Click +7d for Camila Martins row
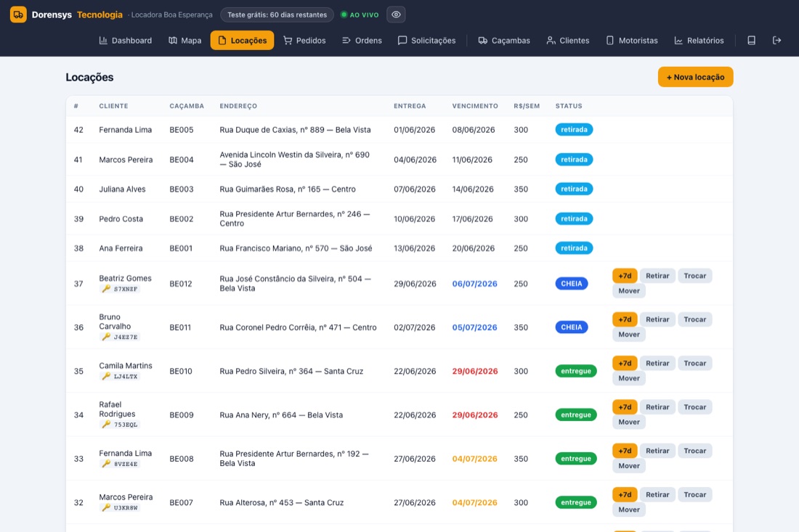The width and height of the screenshot is (799, 532). point(625,363)
